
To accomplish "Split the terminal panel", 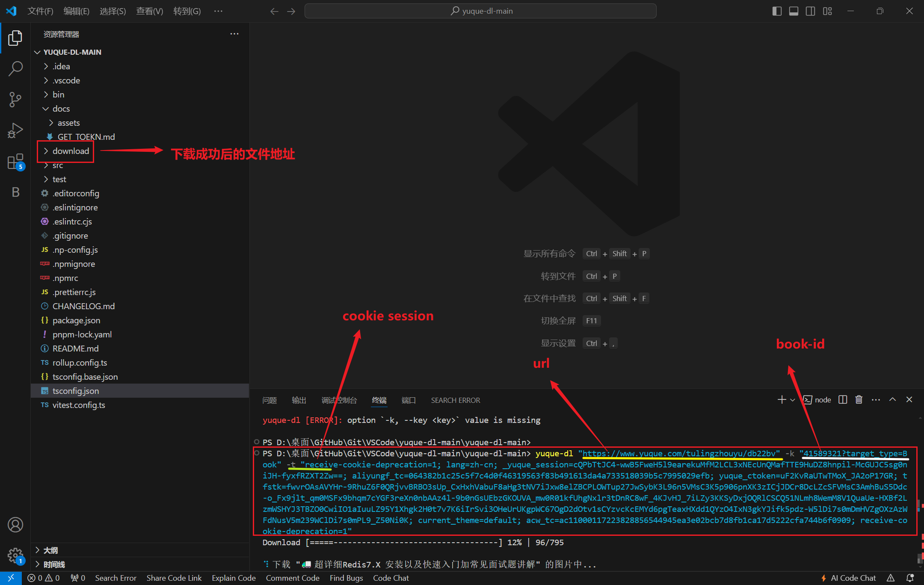I will point(843,399).
